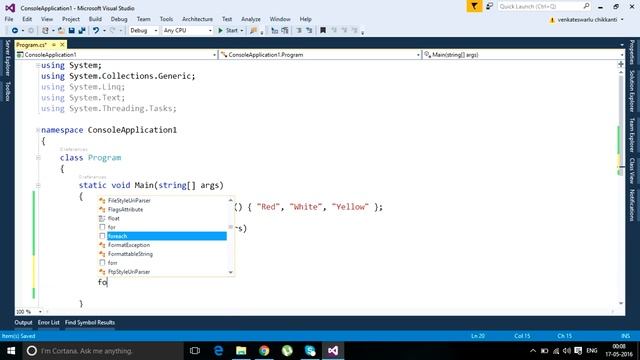The width and height of the screenshot is (640, 360).
Task: Click the Quick Launch search magnifier icon
Action: pyautogui.click(x=586, y=6)
